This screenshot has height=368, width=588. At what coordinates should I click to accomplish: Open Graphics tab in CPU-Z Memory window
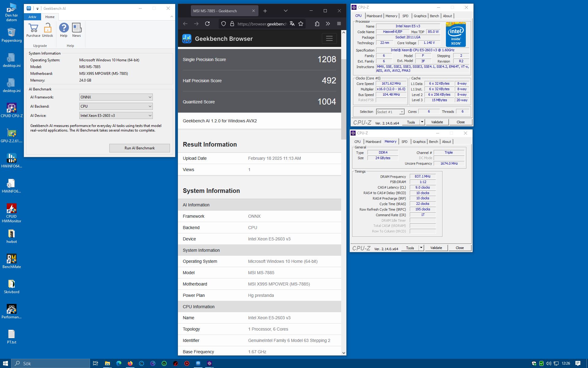tap(419, 142)
